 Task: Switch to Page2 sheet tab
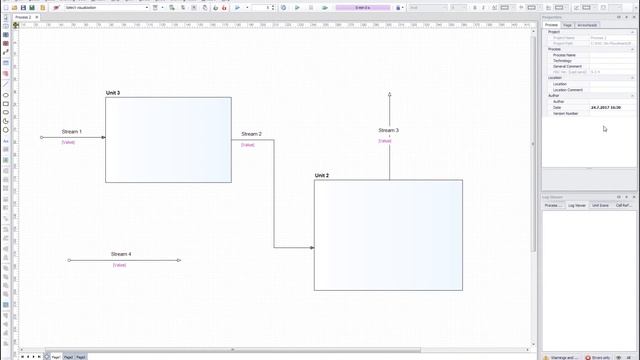pos(68,357)
